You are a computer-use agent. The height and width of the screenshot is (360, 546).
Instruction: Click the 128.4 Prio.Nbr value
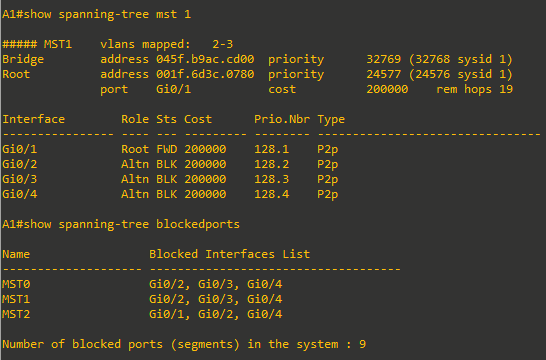pyautogui.click(x=272, y=194)
